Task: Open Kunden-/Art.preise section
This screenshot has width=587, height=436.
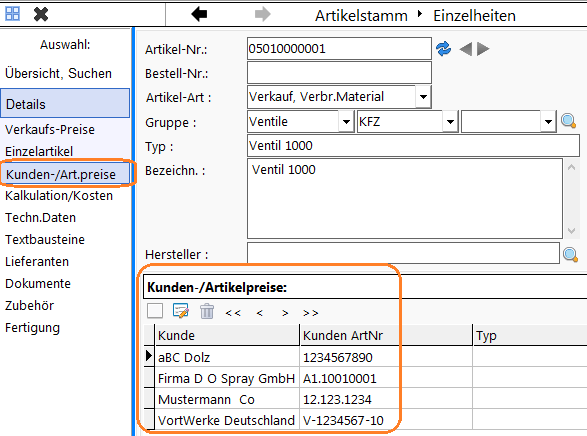Action: (66, 174)
